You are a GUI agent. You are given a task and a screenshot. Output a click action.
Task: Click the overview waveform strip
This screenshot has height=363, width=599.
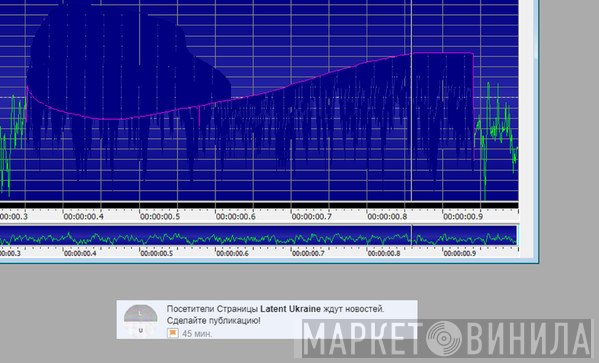click(258, 235)
